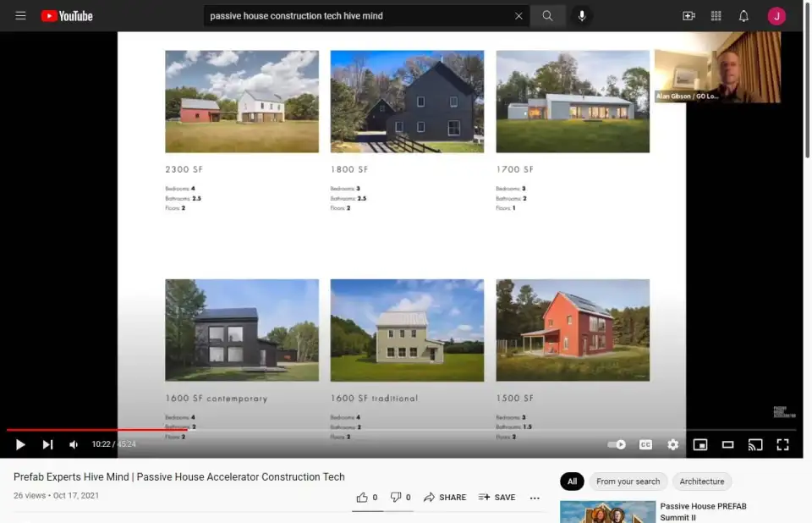Mute the video volume
The height and width of the screenshot is (523, 812).
point(74,444)
